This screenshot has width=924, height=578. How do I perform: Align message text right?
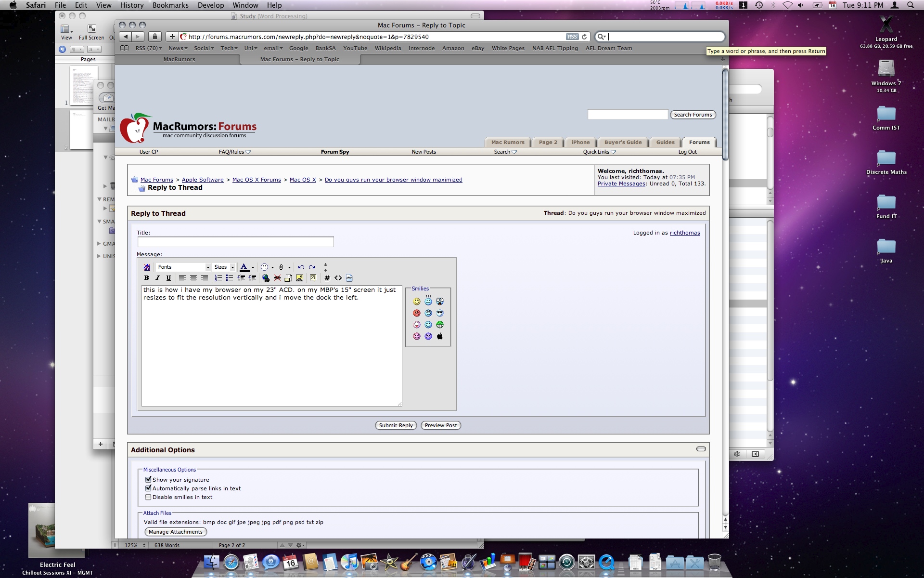pyautogui.click(x=205, y=278)
